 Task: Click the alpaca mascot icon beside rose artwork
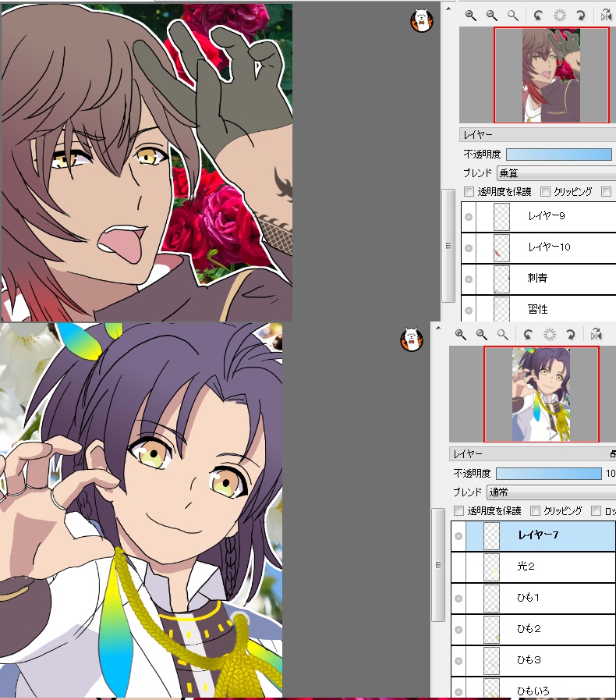coord(422,20)
